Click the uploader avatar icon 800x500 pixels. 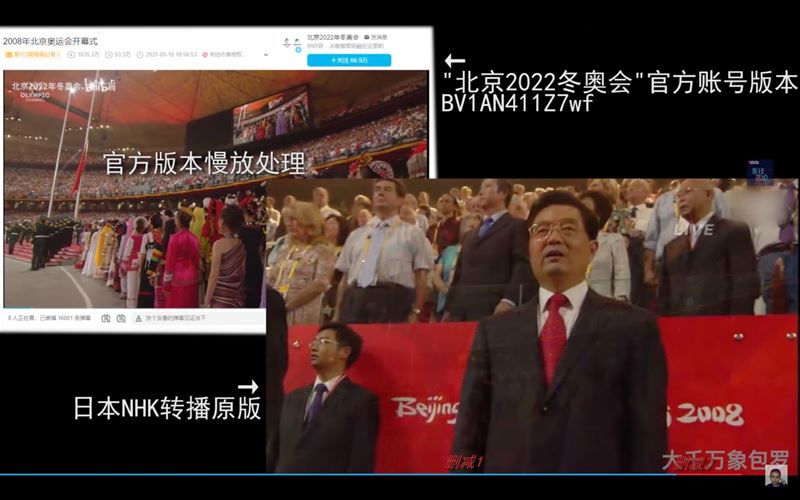tap(292, 44)
